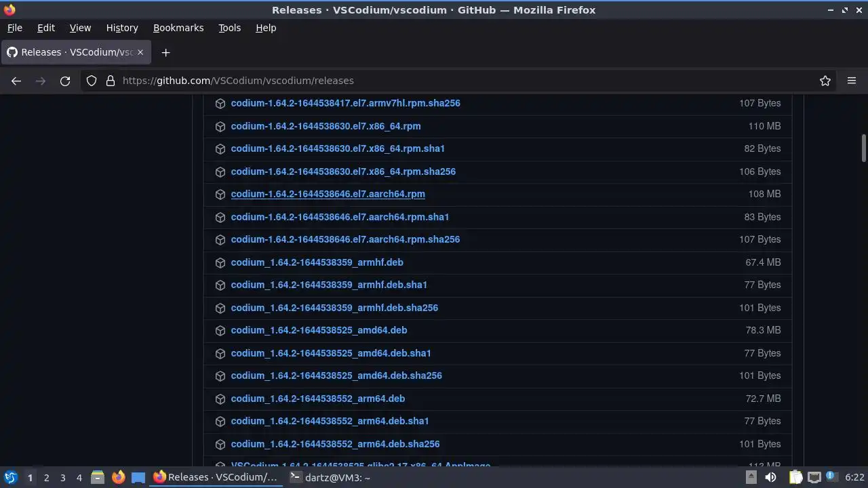Click the 110 MB size of x86_64.rpm
The height and width of the screenshot is (488, 868).
click(x=764, y=126)
